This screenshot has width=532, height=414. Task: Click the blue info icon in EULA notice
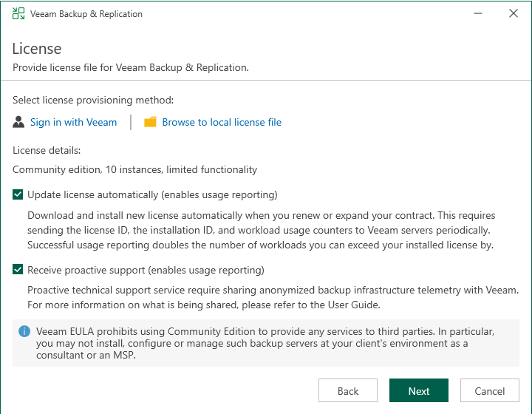24,331
